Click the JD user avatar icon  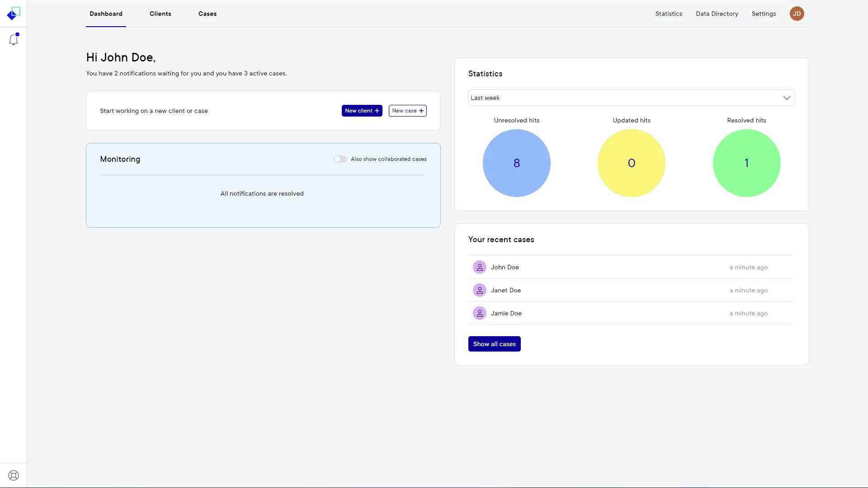point(797,13)
